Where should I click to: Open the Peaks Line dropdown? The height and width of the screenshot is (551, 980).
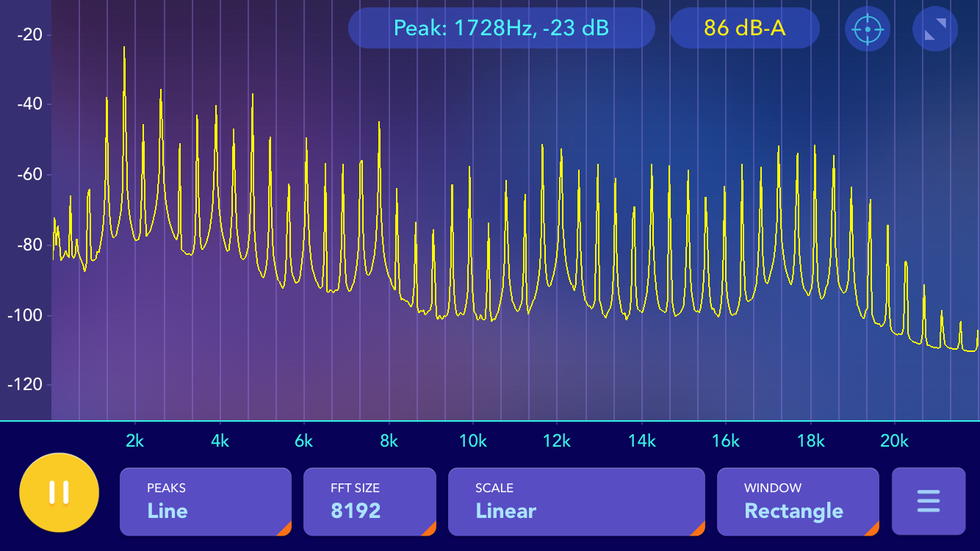206,502
